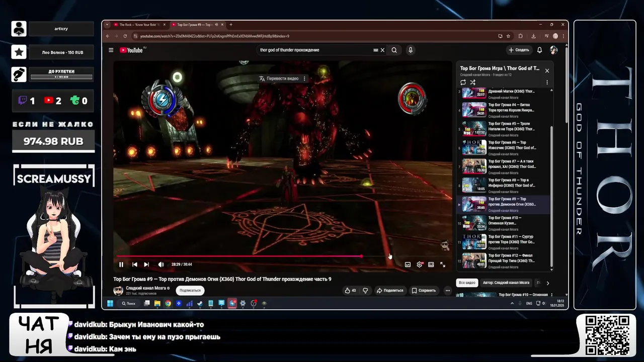Screen dimensions: 644x362
Task: Open the tab search dropdown in Chrome
Action: [107, 25]
